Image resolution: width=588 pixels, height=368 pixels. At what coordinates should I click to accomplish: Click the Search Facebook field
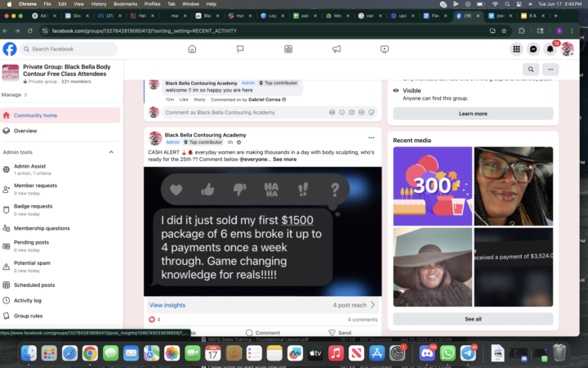point(69,49)
